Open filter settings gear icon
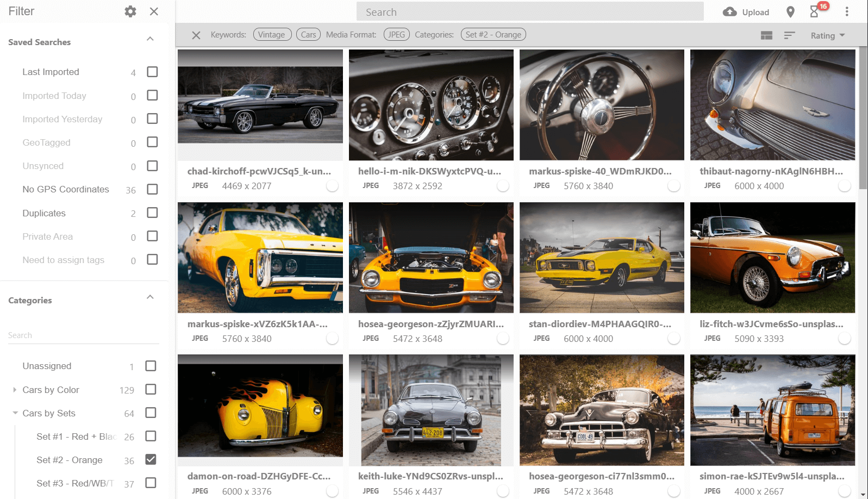The image size is (868, 499). (x=130, y=11)
